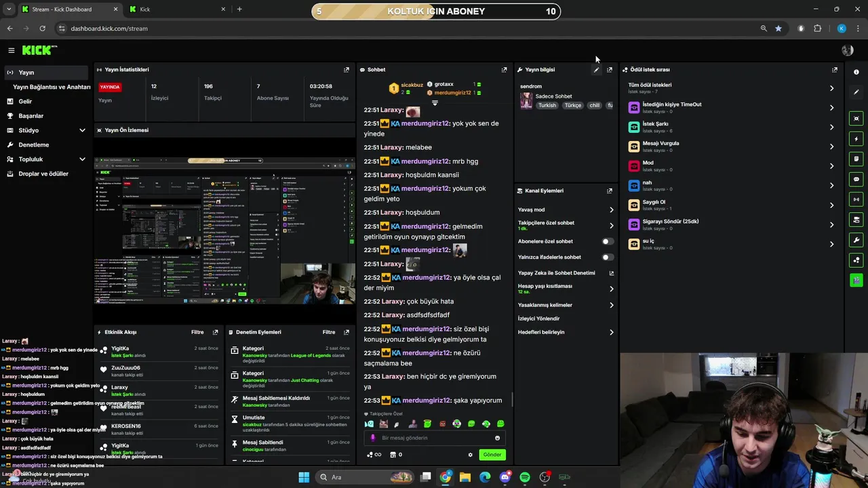
Task: Toggle the chat bubble widget in right sidebar
Action: click(856, 180)
